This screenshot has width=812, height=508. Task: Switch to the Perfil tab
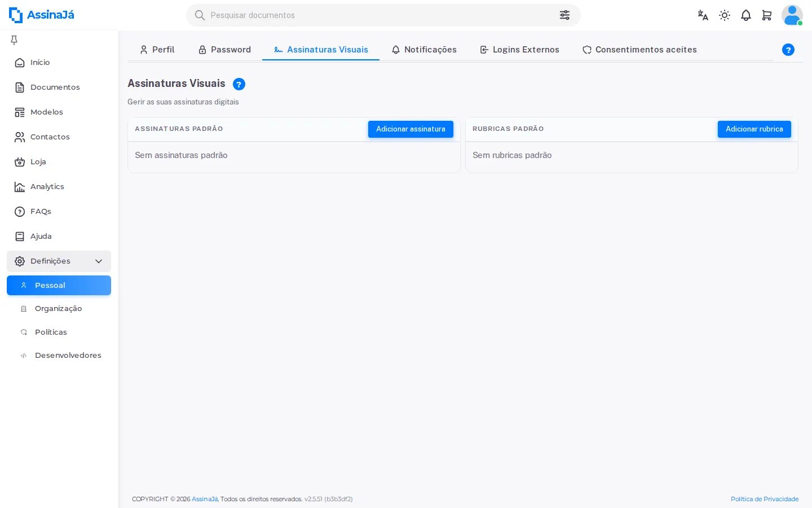tap(157, 50)
